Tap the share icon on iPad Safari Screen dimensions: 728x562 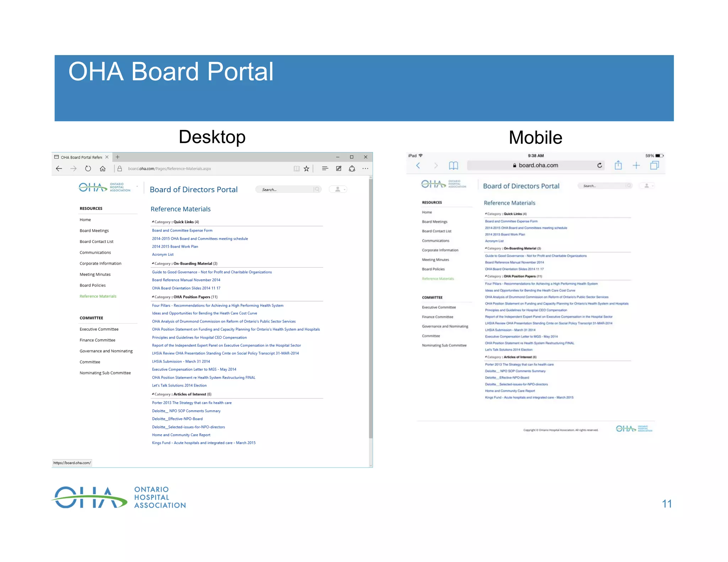[618, 165]
